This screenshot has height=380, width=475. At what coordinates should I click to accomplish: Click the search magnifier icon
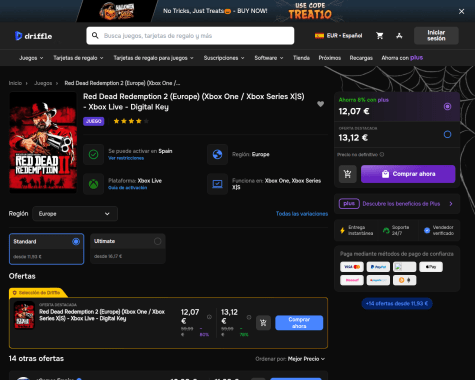pyautogui.click(x=95, y=35)
